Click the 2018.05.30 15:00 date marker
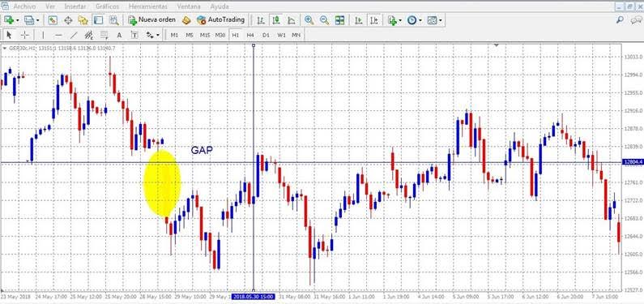Viewport: 644px width, 304px height. click(x=253, y=296)
